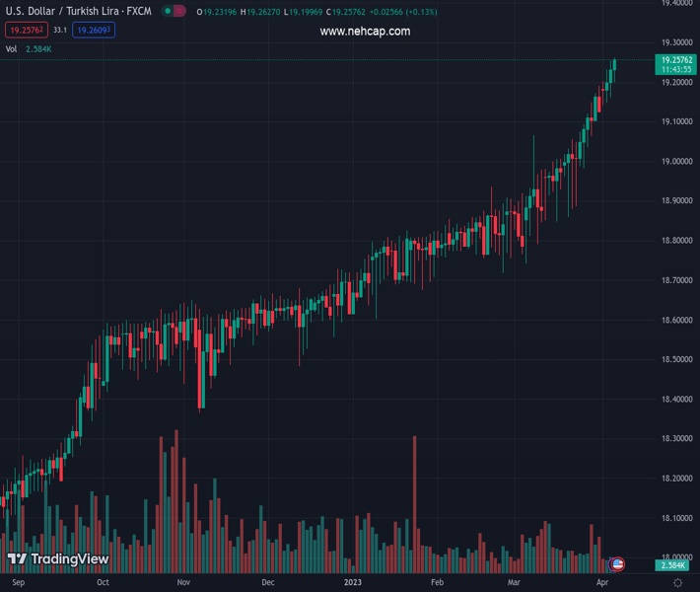Click the www.nehcap.com watermark text
Screen dimensions: 700x592
365,32
